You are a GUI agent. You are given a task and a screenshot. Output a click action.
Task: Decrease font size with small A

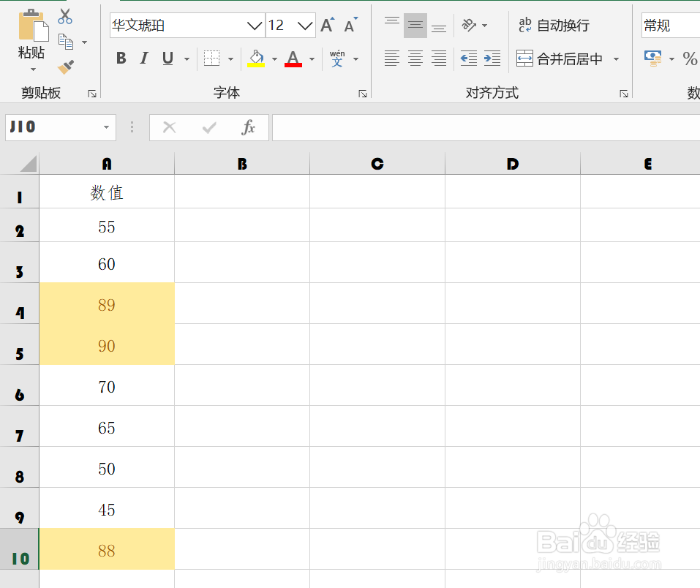351,25
